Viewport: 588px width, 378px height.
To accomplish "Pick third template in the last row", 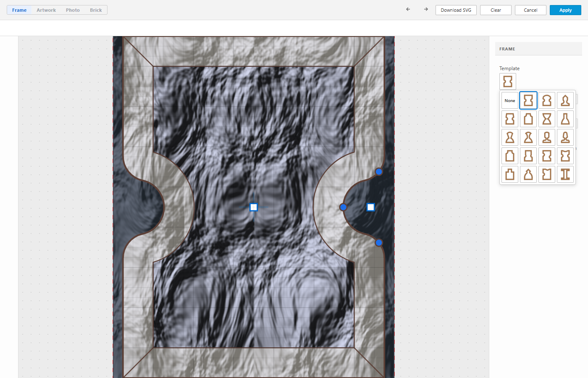I will coord(547,174).
